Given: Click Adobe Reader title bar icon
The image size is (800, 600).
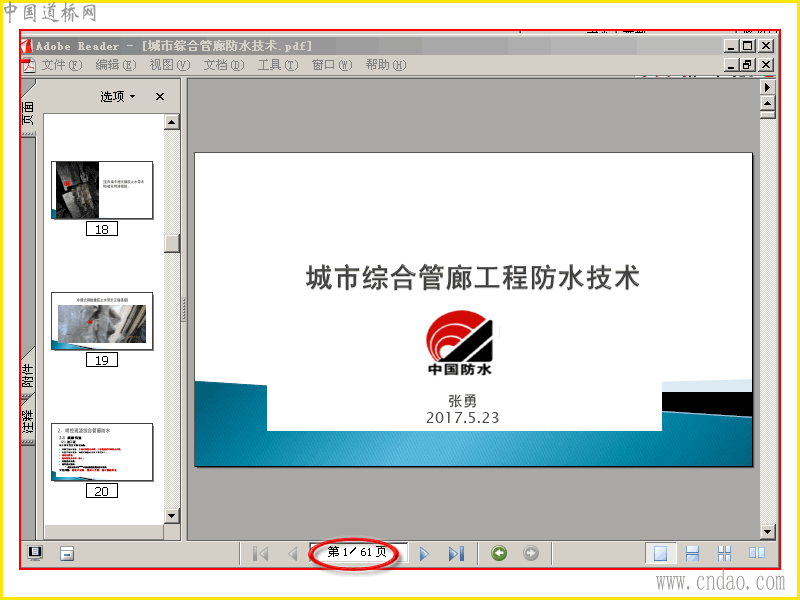Looking at the screenshot, I should [x=27, y=46].
